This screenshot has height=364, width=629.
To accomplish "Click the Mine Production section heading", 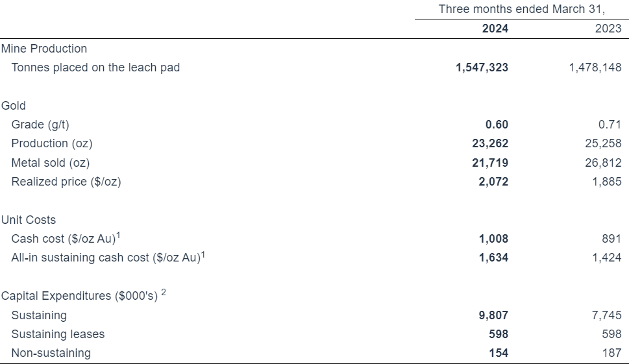I will 44,49.
